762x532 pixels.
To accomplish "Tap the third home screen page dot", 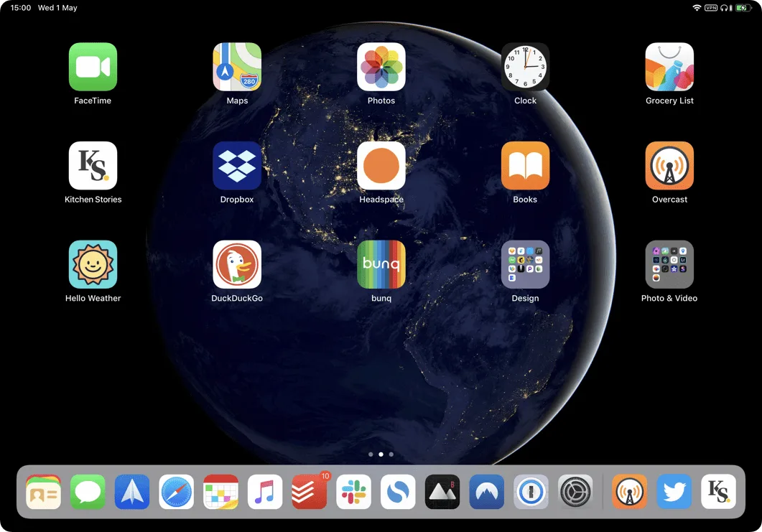I will (391, 454).
